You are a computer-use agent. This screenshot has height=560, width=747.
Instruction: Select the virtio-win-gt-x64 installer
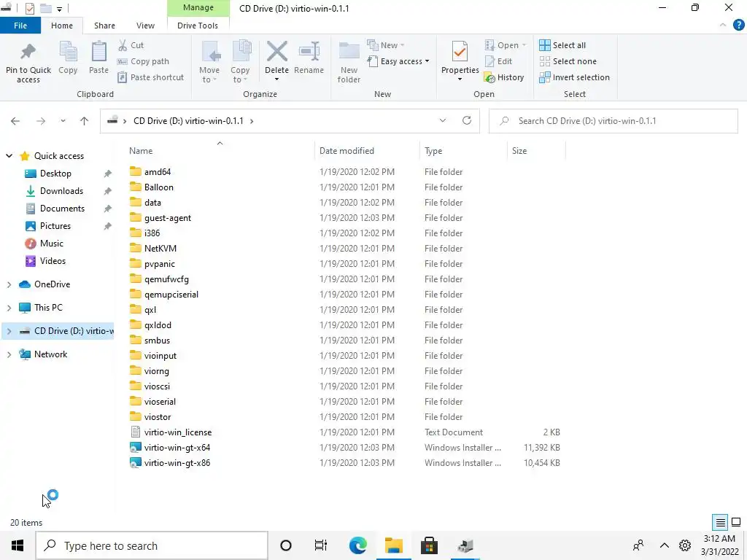(177, 448)
